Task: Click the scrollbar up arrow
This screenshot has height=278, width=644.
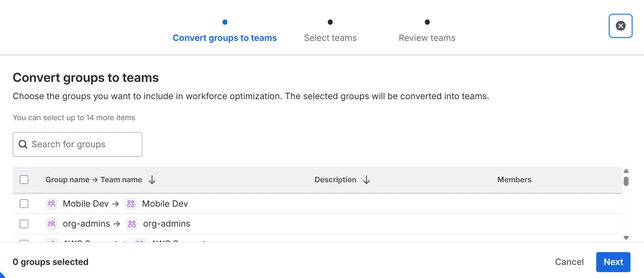Action: (626, 171)
